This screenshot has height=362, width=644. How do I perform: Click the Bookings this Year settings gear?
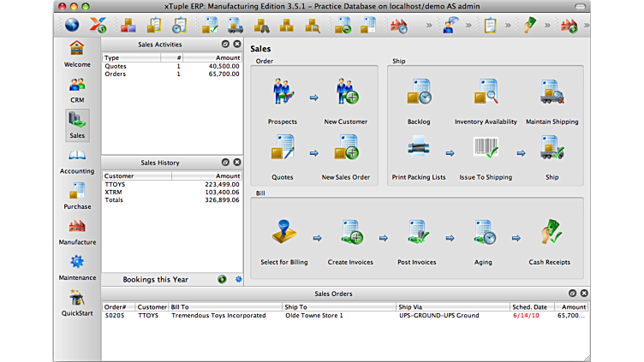point(238,279)
